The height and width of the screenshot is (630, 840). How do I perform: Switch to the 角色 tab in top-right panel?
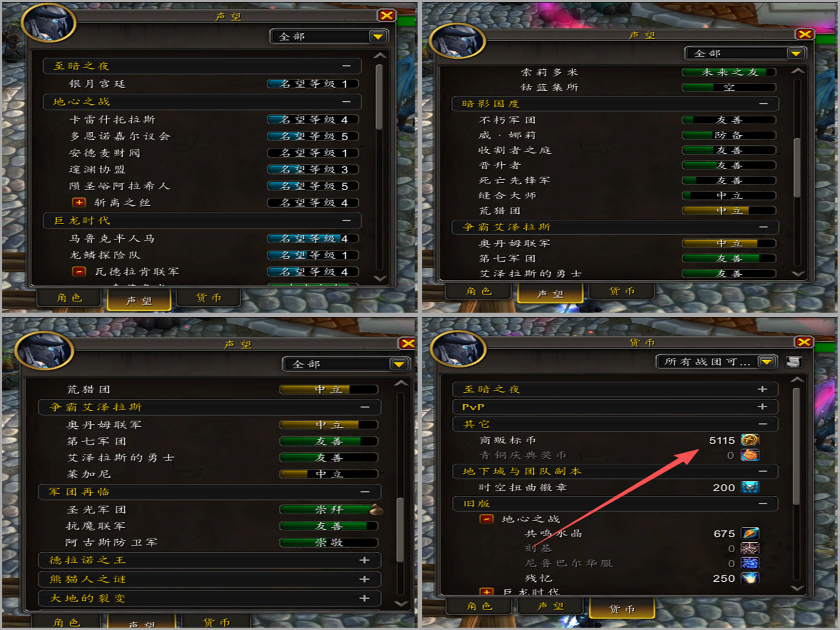(479, 291)
